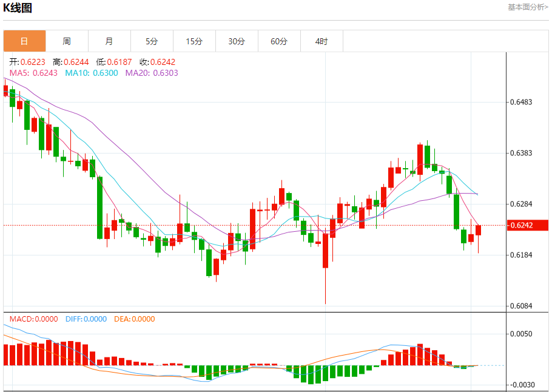Click the 低:0.6187 low price value

(x=113, y=62)
